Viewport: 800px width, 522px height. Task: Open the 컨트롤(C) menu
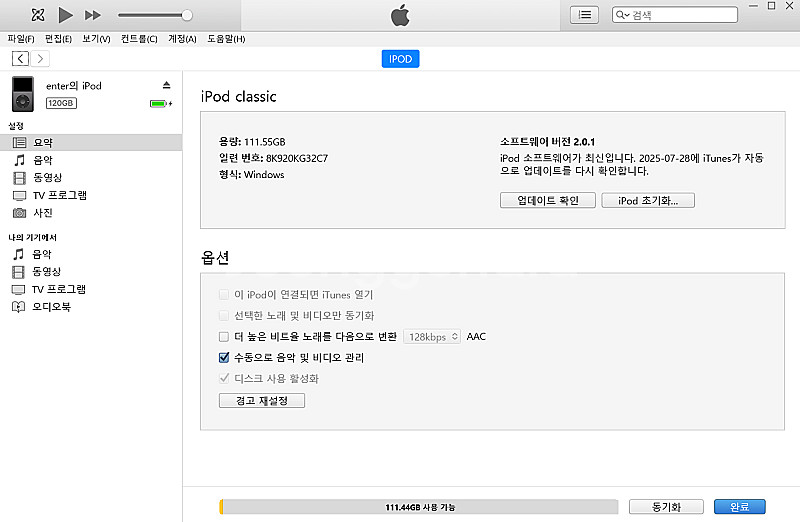[x=139, y=39]
